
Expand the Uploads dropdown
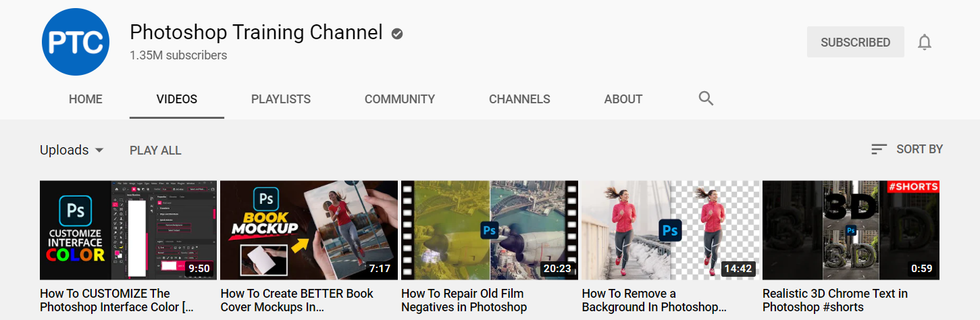[x=72, y=150]
